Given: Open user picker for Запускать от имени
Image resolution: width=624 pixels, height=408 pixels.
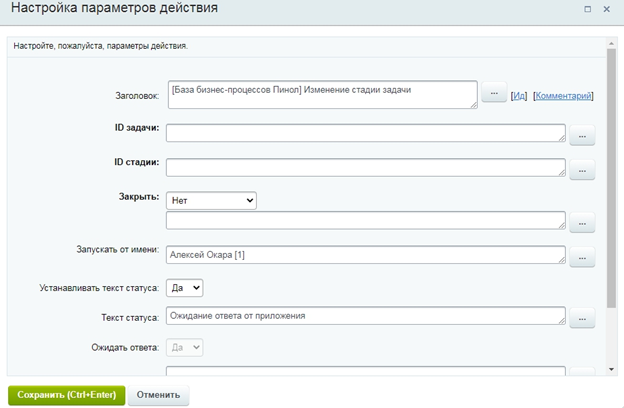Looking at the screenshot, I should [x=582, y=257].
